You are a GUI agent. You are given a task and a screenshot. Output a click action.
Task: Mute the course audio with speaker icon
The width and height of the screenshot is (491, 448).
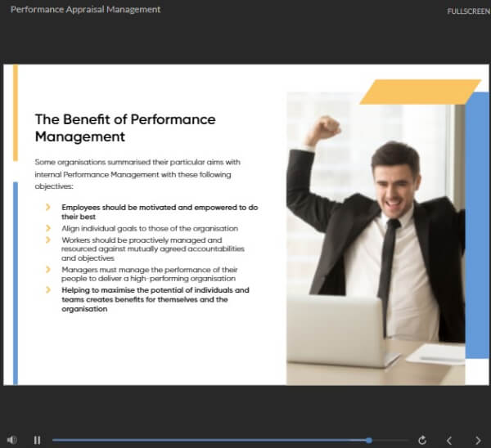[x=11, y=440]
